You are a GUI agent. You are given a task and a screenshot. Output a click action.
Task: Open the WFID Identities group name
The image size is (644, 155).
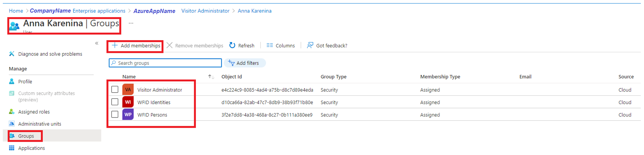[x=154, y=102]
